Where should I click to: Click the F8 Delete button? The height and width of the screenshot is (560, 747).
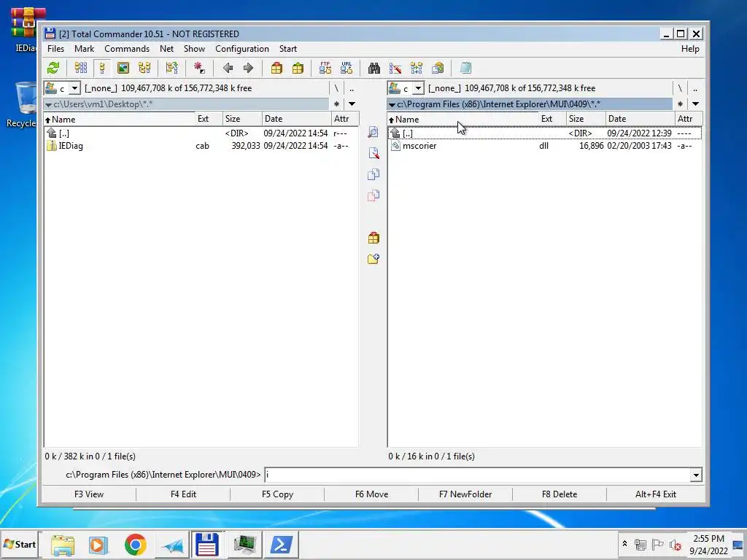[560, 494]
